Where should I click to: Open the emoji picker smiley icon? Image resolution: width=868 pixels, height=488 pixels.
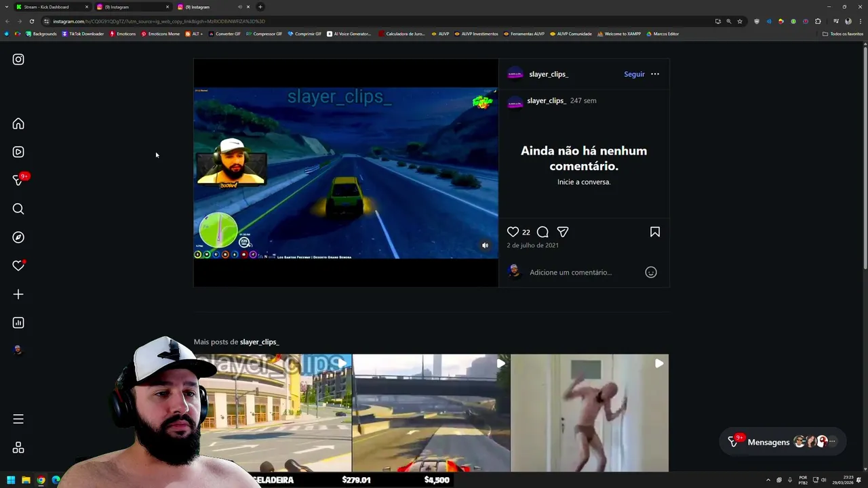tap(651, 272)
